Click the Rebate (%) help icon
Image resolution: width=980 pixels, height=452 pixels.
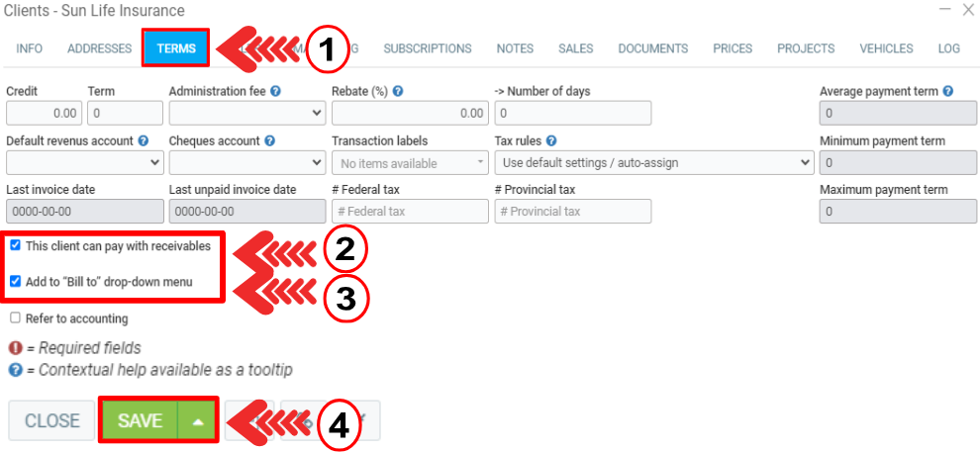coord(397,91)
